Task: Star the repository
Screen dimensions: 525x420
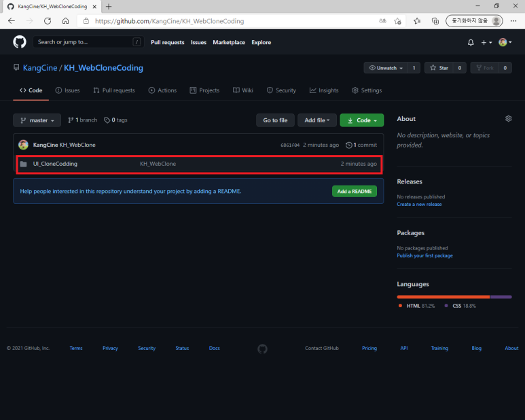Action: pos(439,68)
